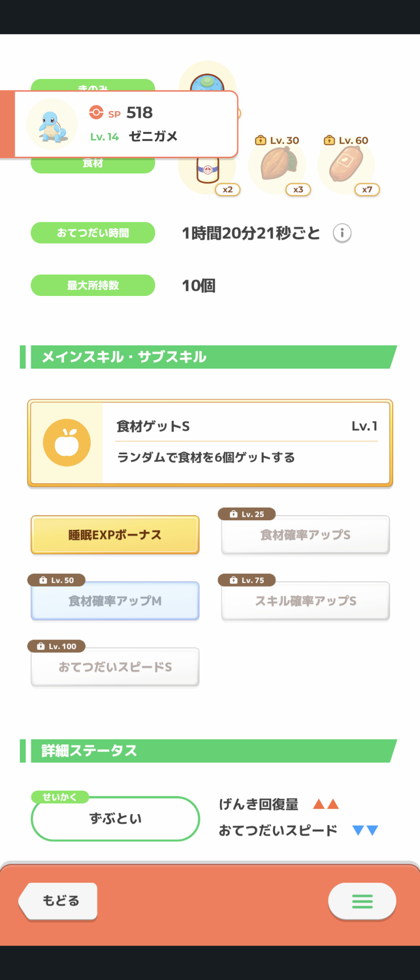Tap the blue down arrows for おてつだいスピード
This screenshot has height=980, width=420.
click(x=365, y=830)
